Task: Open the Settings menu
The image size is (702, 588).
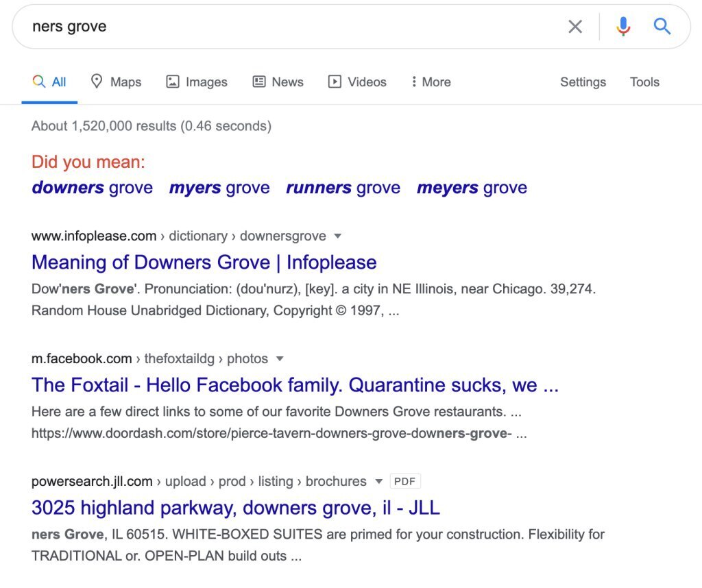Action: point(583,82)
